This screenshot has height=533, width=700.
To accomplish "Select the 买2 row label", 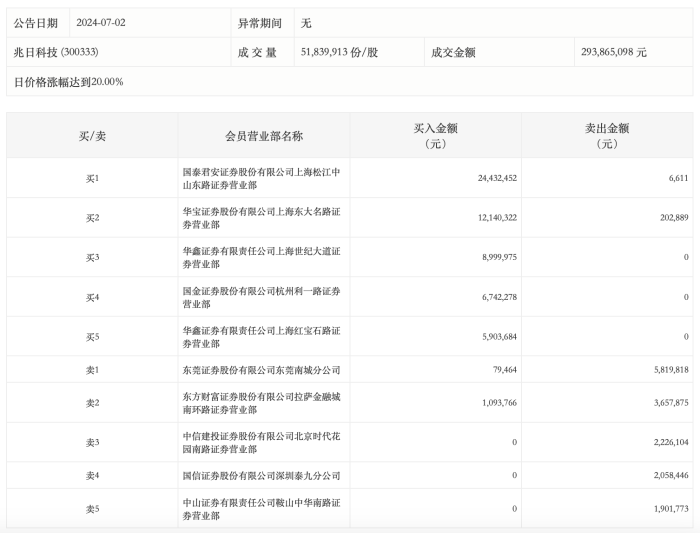I will point(92,218).
